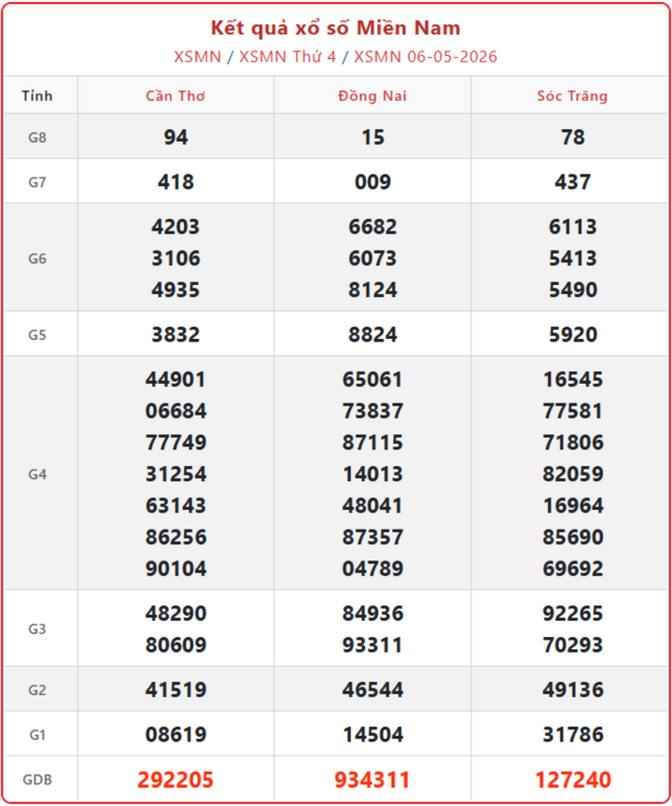Click G6 number 6073

(x=372, y=258)
